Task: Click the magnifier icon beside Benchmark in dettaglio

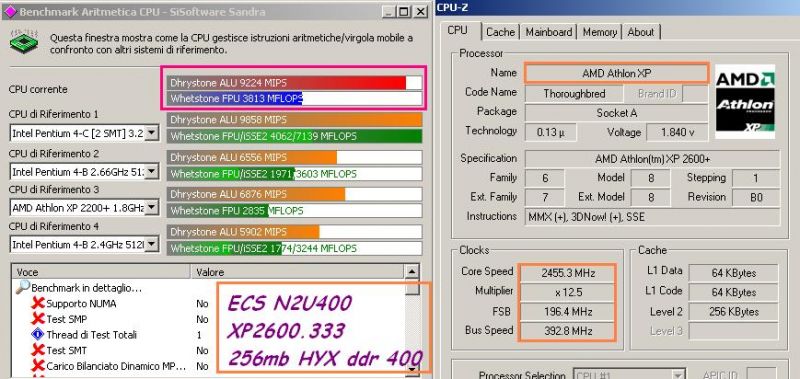Action: 22,287
